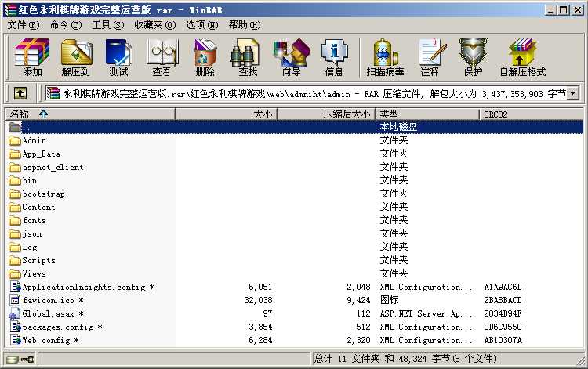Click size value 32,038
Screen dimensions: 588x369
[x=258, y=300]
